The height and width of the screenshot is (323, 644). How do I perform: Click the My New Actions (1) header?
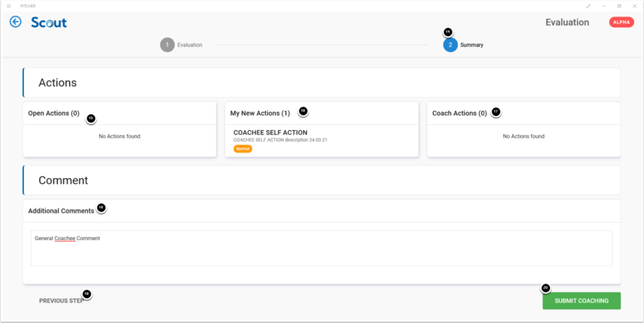pos(260,114)
